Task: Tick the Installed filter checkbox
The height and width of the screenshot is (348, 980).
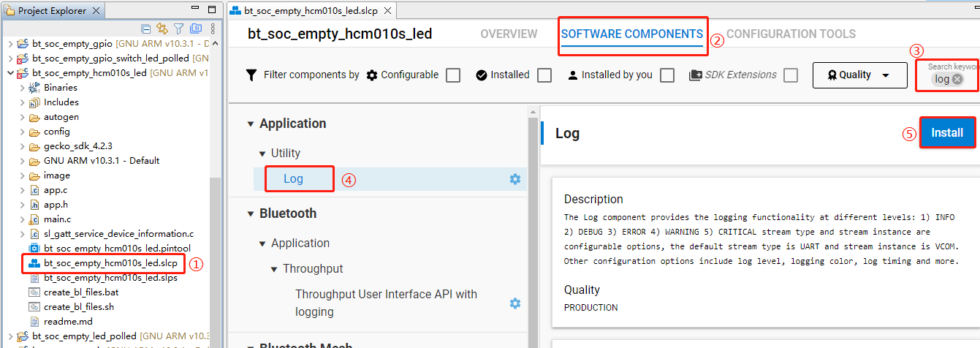Action: click(x=544, y=75)
